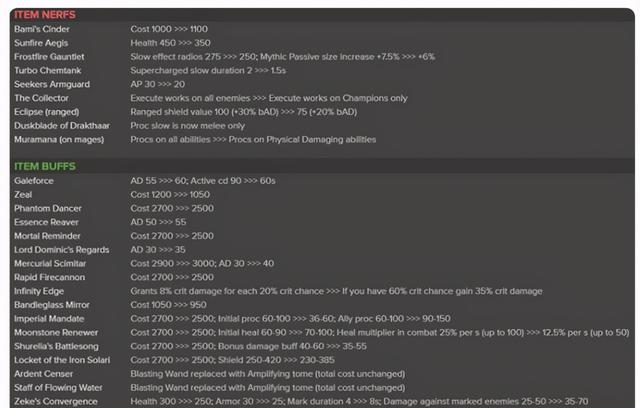Select the Duskblade of Draktharr row

tap(322, 126)
